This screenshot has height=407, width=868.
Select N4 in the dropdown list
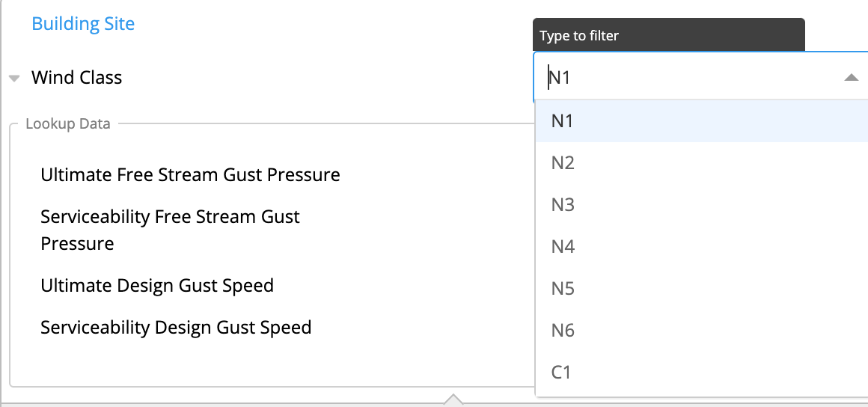click(701, 246)
